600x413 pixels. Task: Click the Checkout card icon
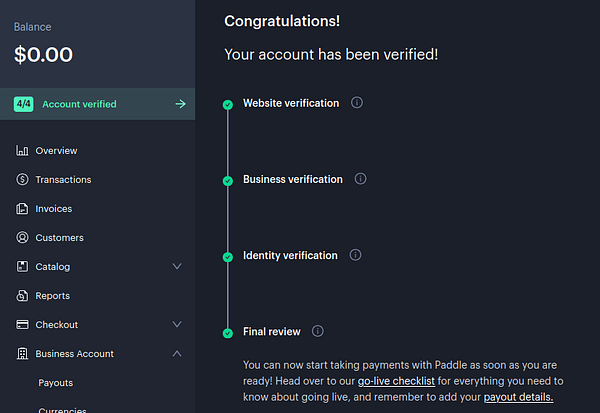click(x=22, y=325)
